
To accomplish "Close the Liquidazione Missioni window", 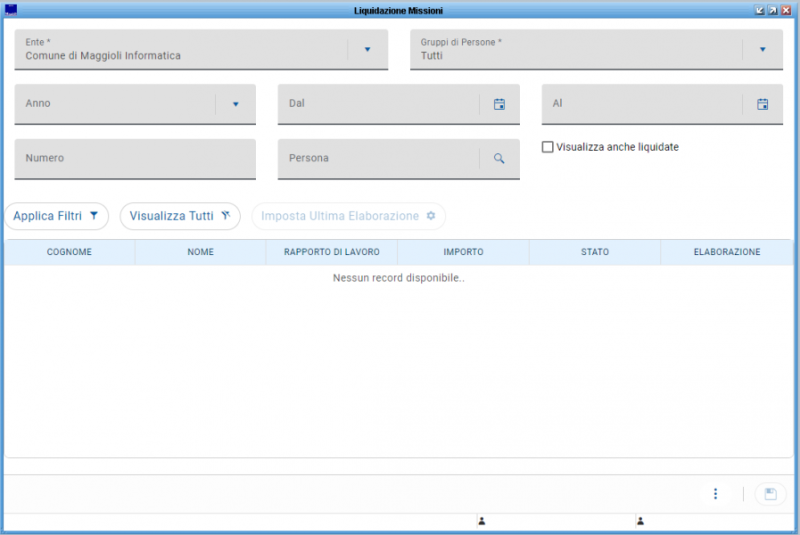I will click(x=786, y=10).
